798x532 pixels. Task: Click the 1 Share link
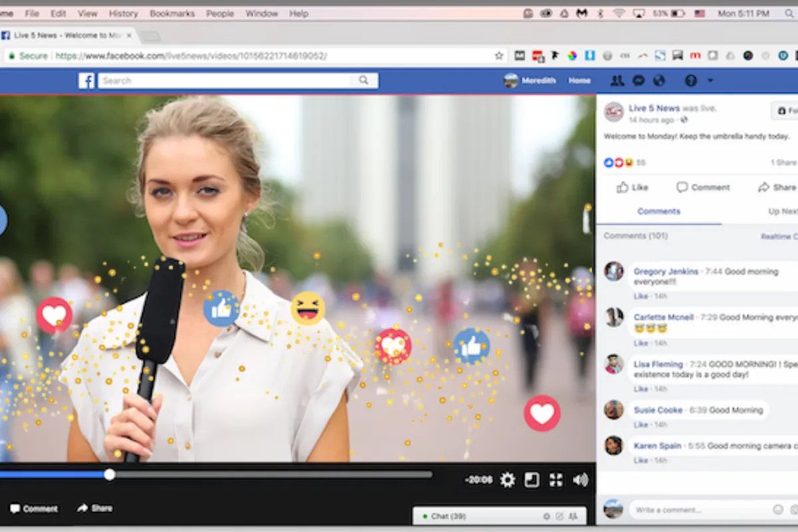click(x=784, y=162)
